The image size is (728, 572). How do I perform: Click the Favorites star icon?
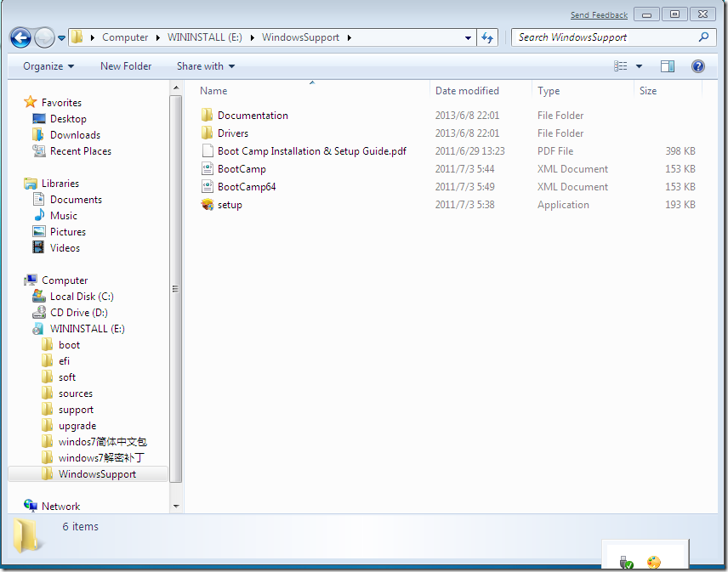(30, 102)
